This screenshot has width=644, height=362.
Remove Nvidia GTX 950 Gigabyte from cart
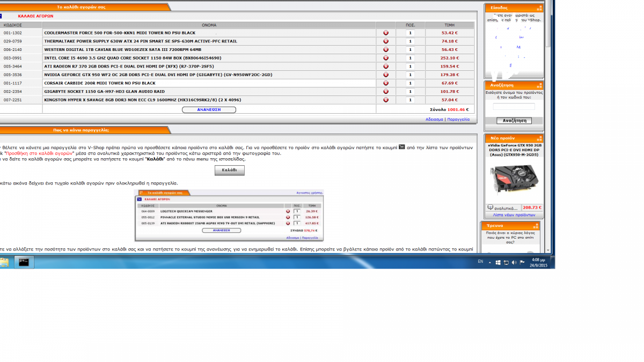pyautogui.click(x=386, y=75)
